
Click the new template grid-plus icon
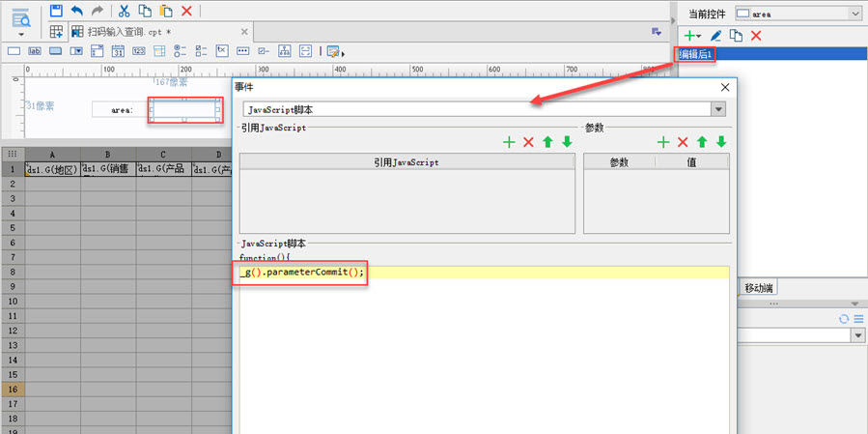coord(56,32)
